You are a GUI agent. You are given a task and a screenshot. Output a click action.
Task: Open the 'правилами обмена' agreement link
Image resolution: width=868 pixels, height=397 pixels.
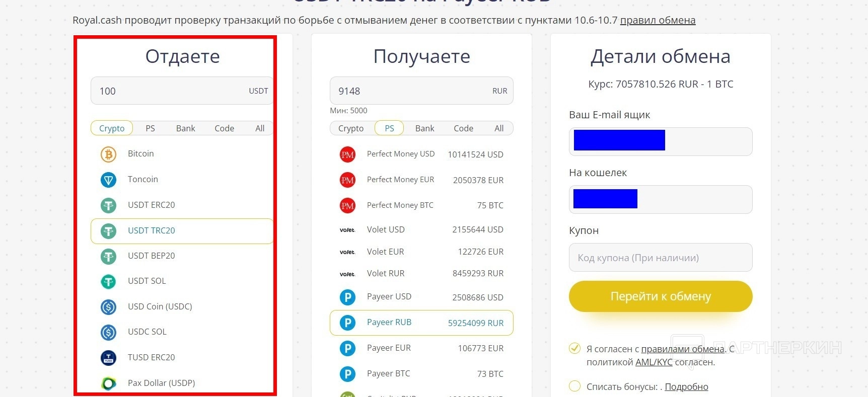682,349
